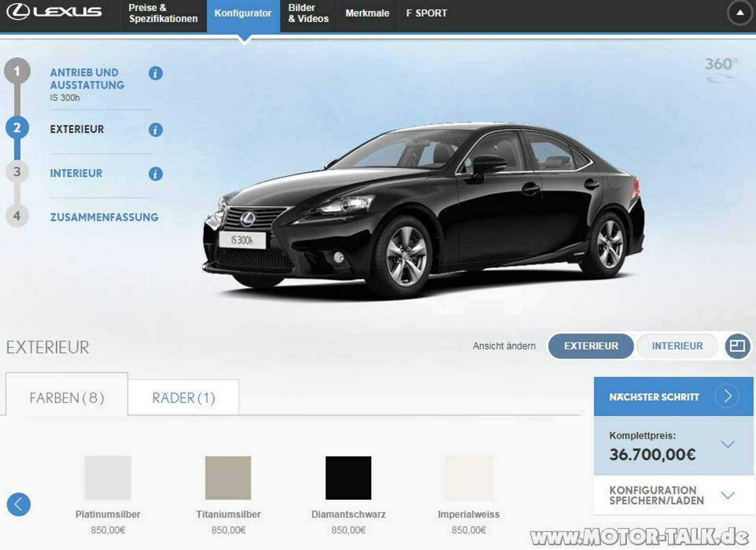The width and height of the screenshot is (756, 550).
Task: Switch view to Exterieur toggle
Action: (591, 346)
